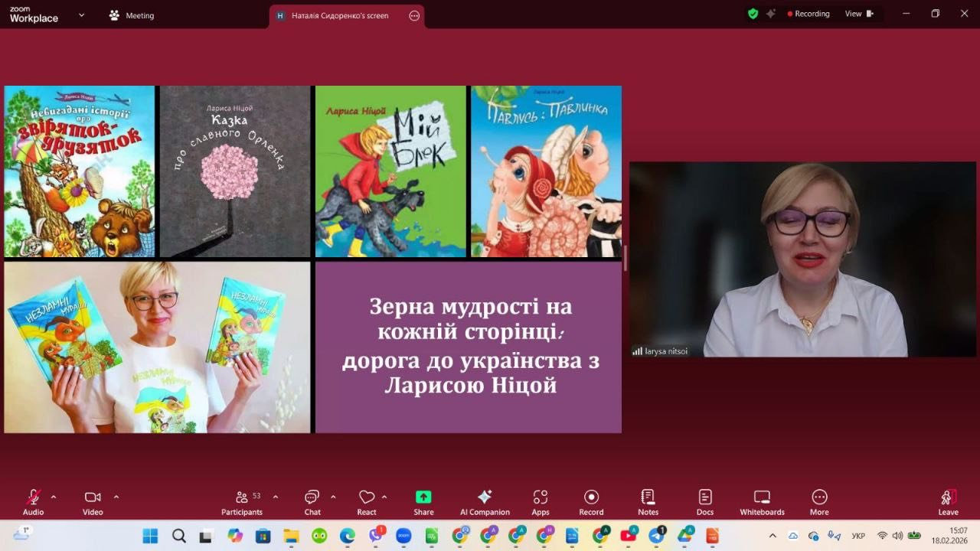Viewport: 980px width, 551px height.
Task: Open the React heart menu
Action: (367, 502)
